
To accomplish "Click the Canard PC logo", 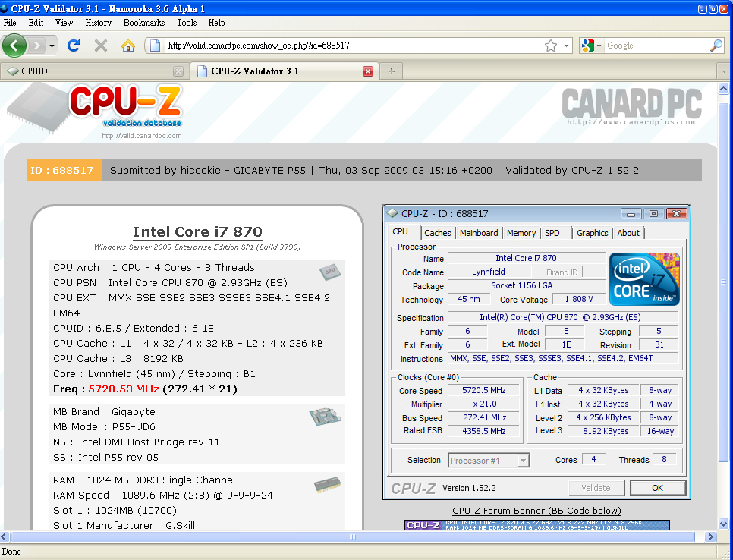I will point(631,107).
